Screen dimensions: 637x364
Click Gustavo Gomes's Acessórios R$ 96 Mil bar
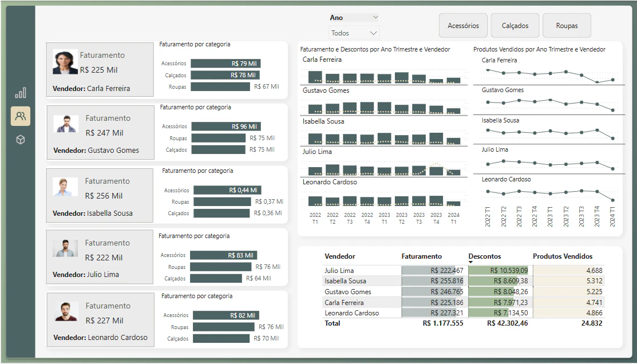[x=226, y=126]
